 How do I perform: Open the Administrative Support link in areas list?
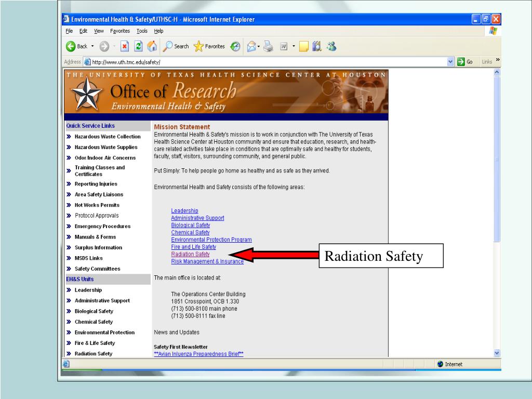[197, 218]
